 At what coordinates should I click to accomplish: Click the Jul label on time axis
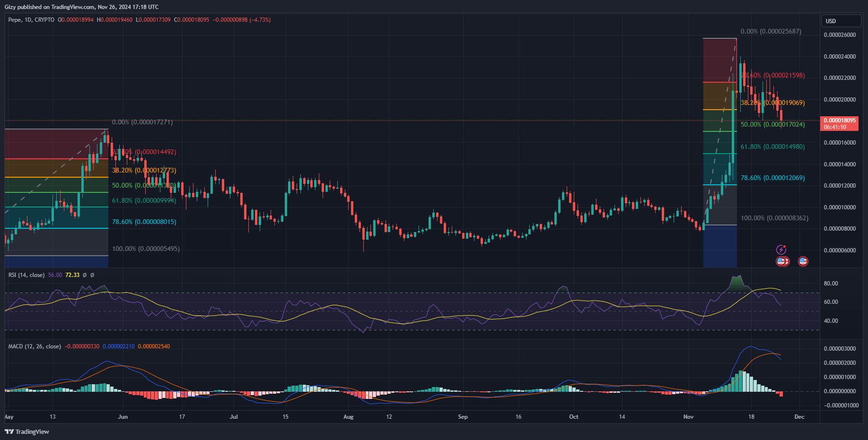(234, 417)
